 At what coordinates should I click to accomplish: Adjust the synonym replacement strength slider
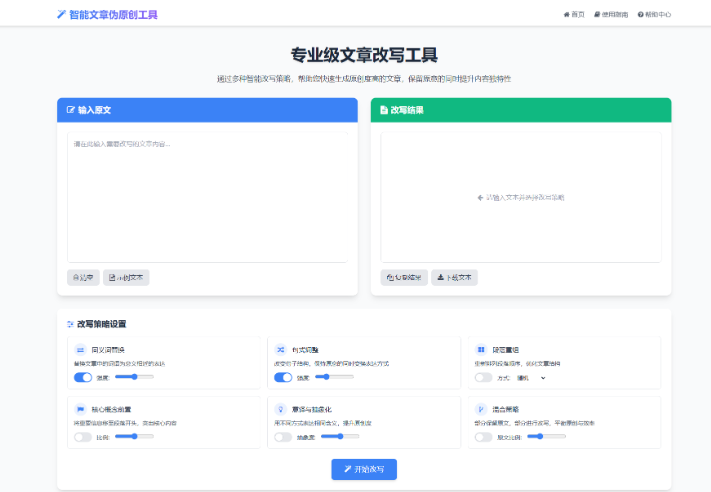point(127,377)
